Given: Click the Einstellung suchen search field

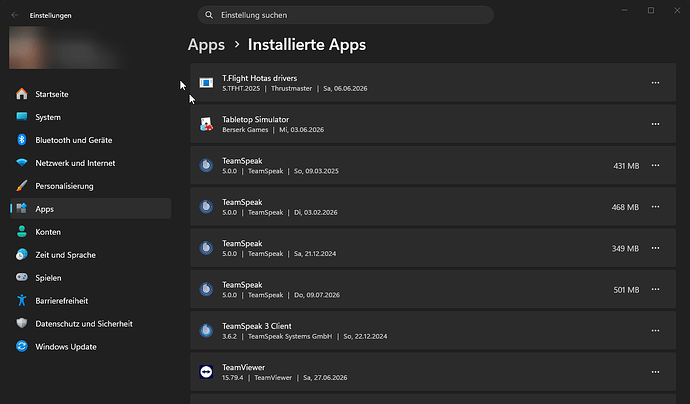Looking at the screenshot, I should coord(345,15).
